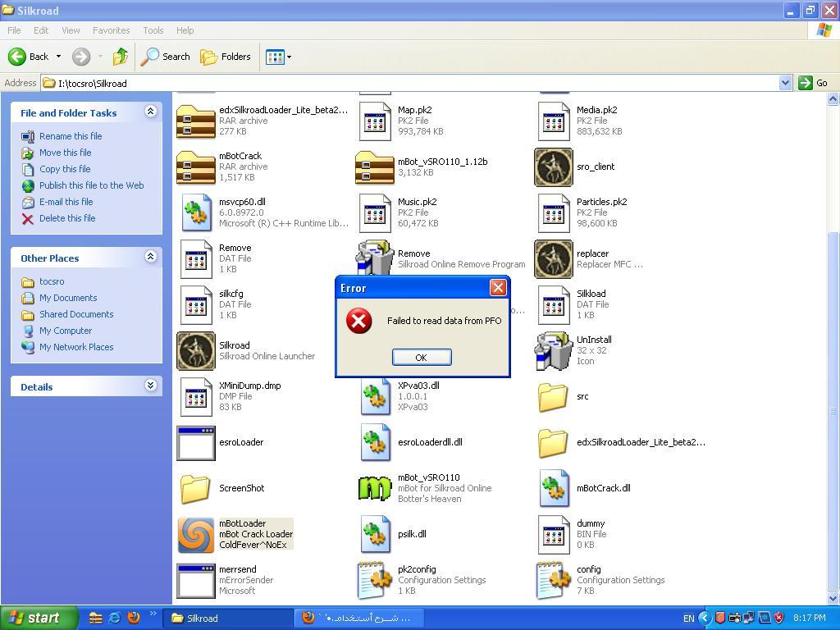The width and height of the screenshot is (840, 630).
Task: Open My Network Places link
Action: pyautogui.click(x=76, y=347)
